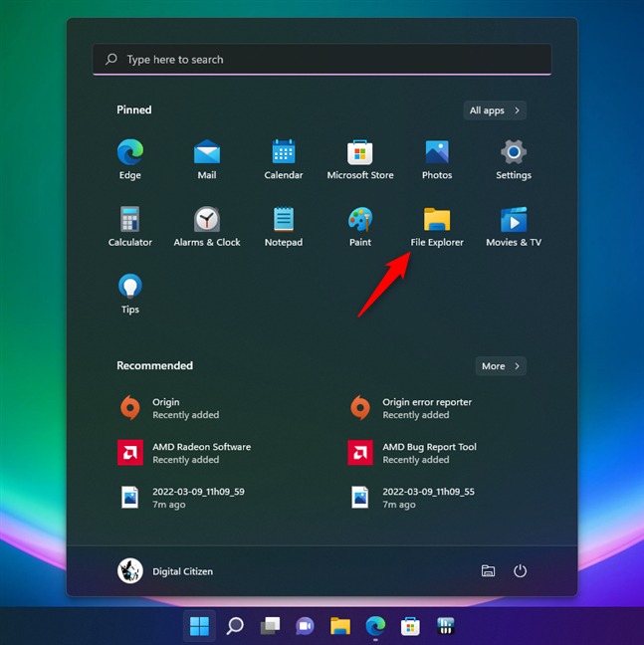
Task: Open Chat on the taskbar
Action: 305,626
